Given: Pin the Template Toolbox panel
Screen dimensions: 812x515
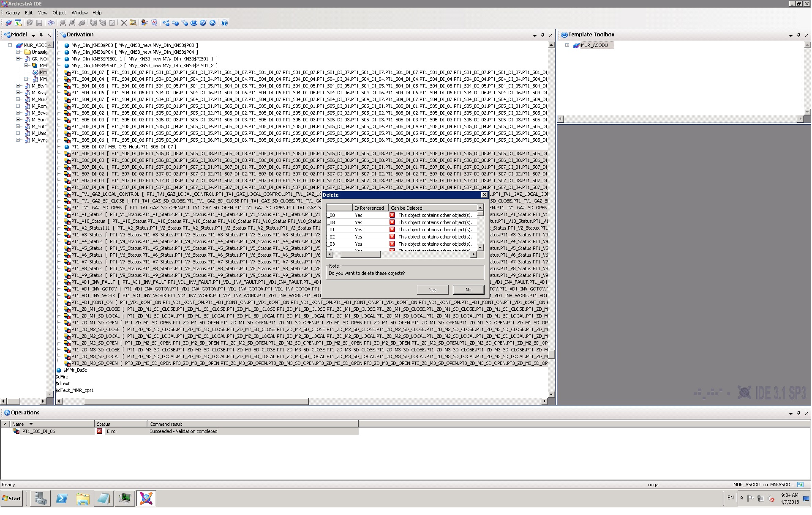Looking at the screenshot, I should pyautogui.click(x=798, y=35).
